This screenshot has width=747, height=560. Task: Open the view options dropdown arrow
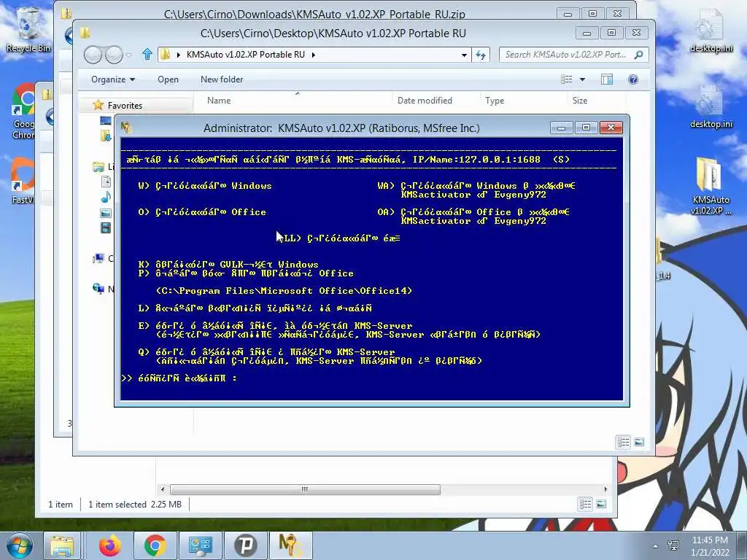(x=582, y=79)
